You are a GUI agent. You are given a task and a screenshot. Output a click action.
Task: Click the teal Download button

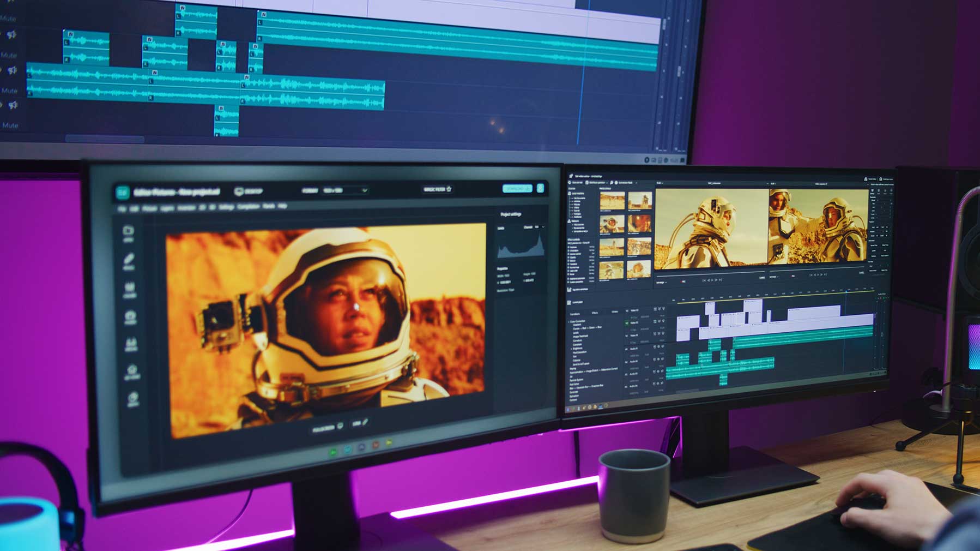[x=516, y=189]
